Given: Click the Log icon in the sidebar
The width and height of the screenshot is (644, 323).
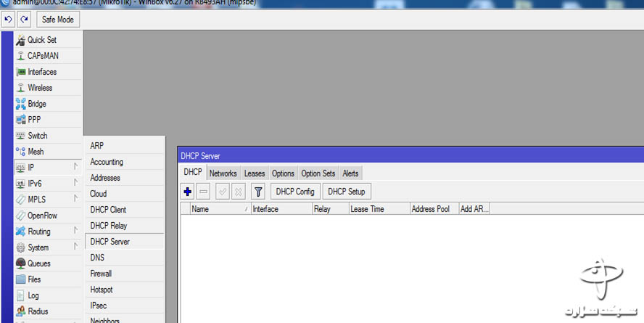Looking at the screenshot, I should pos(20,295).
